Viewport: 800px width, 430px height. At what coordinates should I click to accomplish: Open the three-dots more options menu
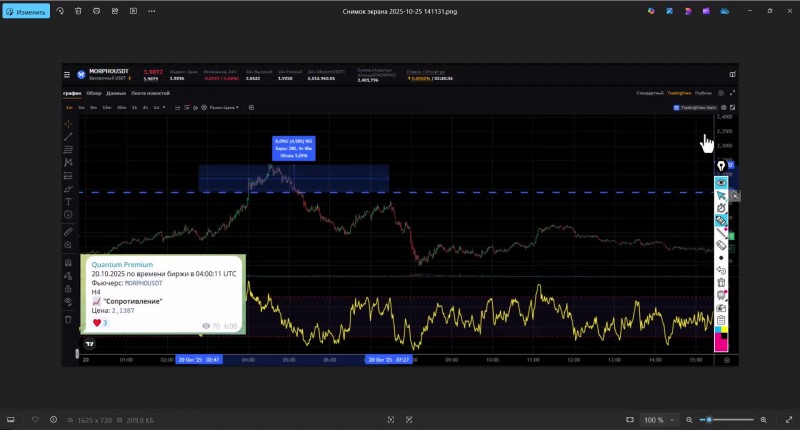[x=151, y=11]
